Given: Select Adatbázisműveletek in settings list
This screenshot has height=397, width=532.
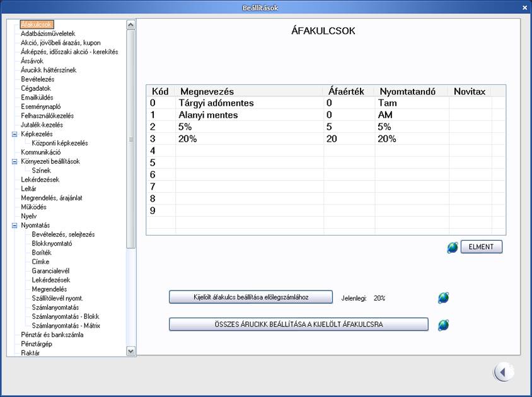Looking at the screenshot, I should click(48, 33).
